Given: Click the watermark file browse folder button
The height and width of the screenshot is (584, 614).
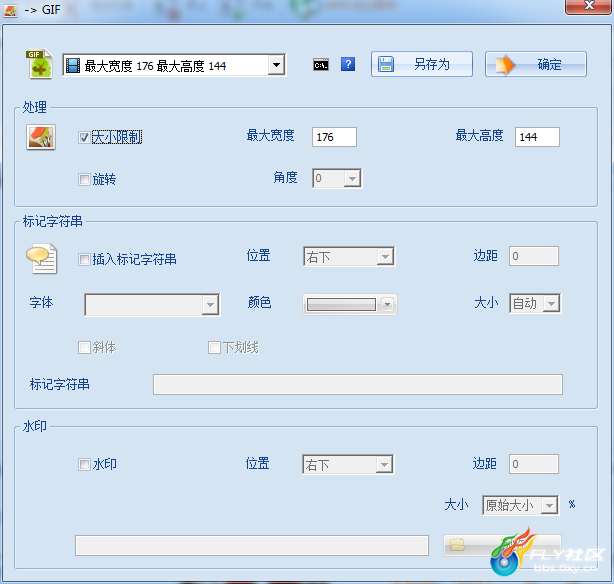Looking at the screenshot, I should tap(502, 545).
